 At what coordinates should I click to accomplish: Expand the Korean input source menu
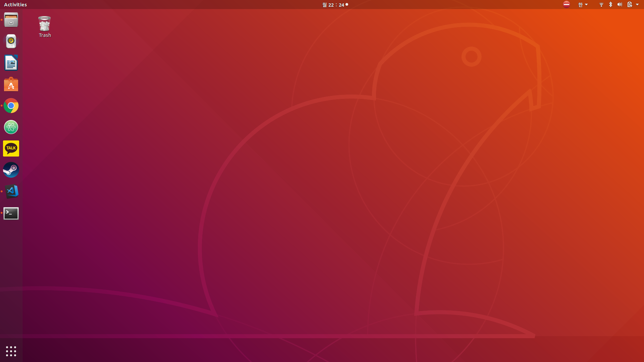(583, 5)
